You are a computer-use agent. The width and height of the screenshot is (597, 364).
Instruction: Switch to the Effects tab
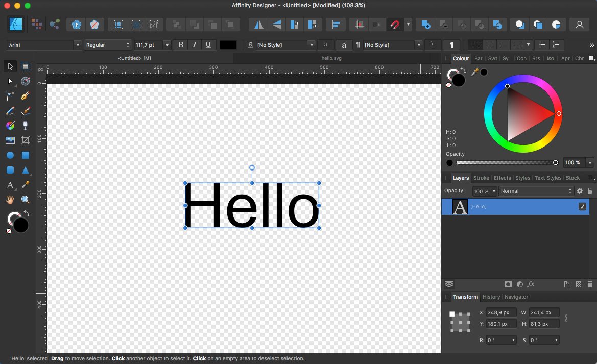[x=502, y=178]
